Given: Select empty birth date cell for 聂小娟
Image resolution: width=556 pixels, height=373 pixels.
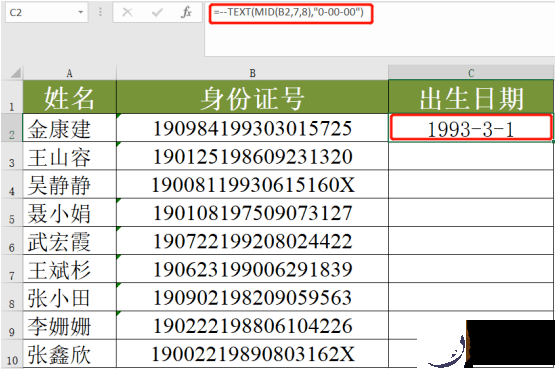Looking at the screenshot, I should pos(471,212).
